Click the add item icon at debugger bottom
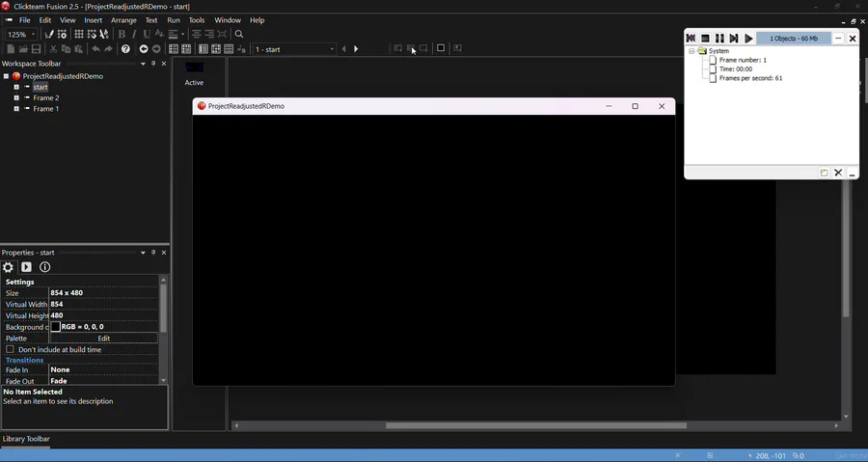Viewport: 868px width, 462px height. [x=824, y=173]
